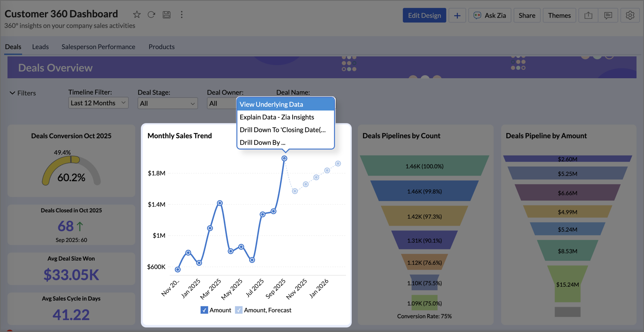Open the Timeline Filter dropdown
Viewport: 644px width, 332px height.
pyautogui.click(x=98, y=103)
